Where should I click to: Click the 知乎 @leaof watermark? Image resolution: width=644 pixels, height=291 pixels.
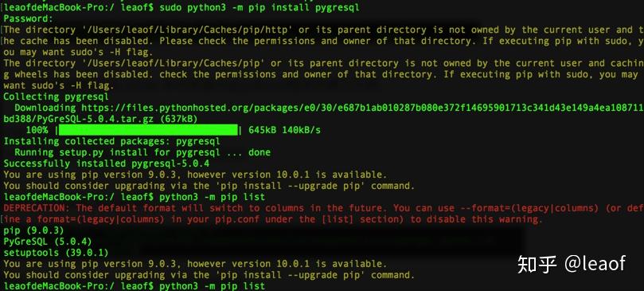click(x=572, y=264)
